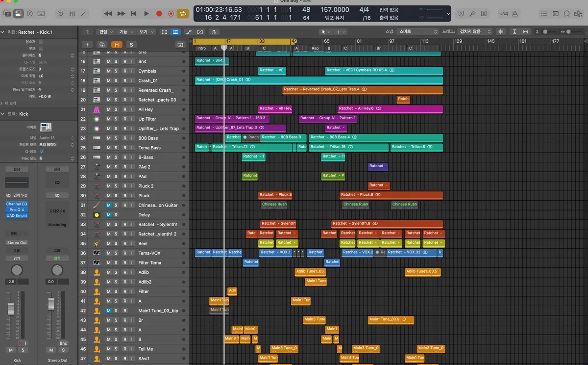Open the Pro-Q 4 plugin slot
This screenshot has height=365, width=588.
click(17, 209)
